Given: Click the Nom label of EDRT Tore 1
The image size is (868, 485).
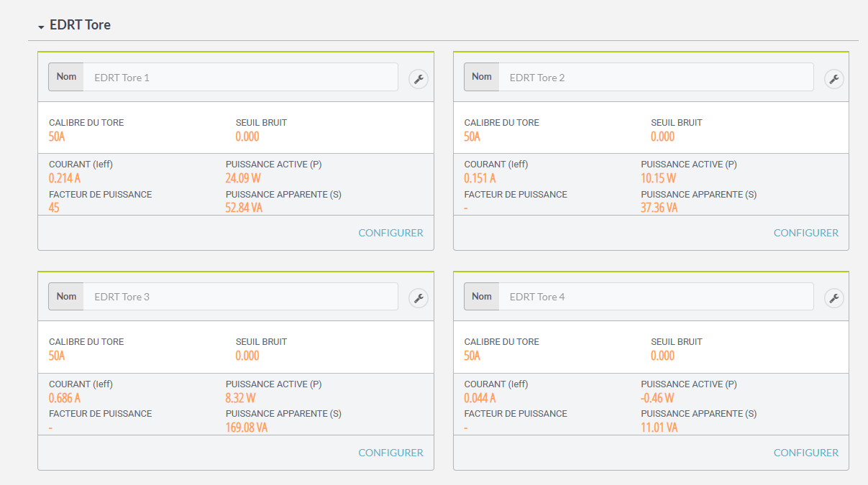Looking at the screenshot, I should 66,77.
